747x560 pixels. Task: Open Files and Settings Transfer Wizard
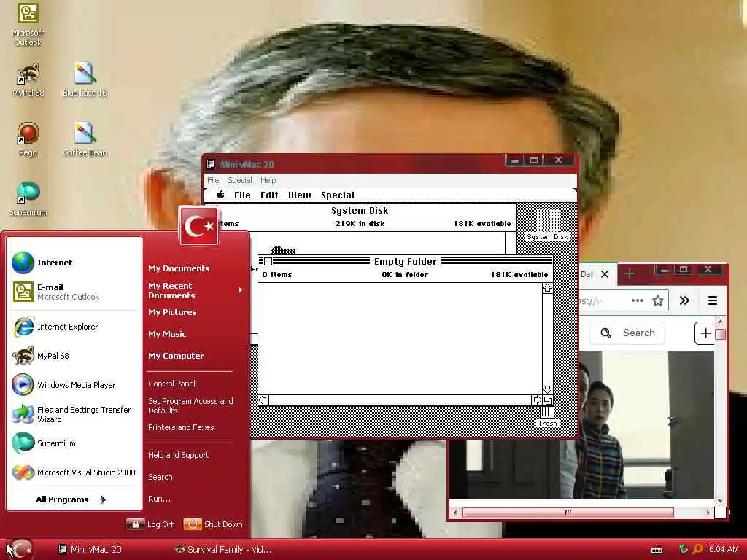click(74, 414)
